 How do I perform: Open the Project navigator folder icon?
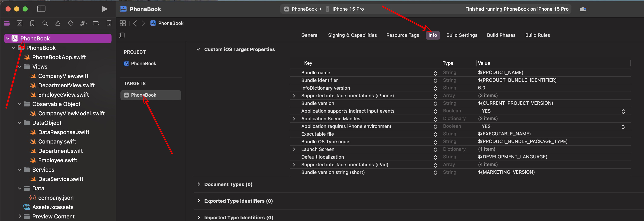point(7,23)
